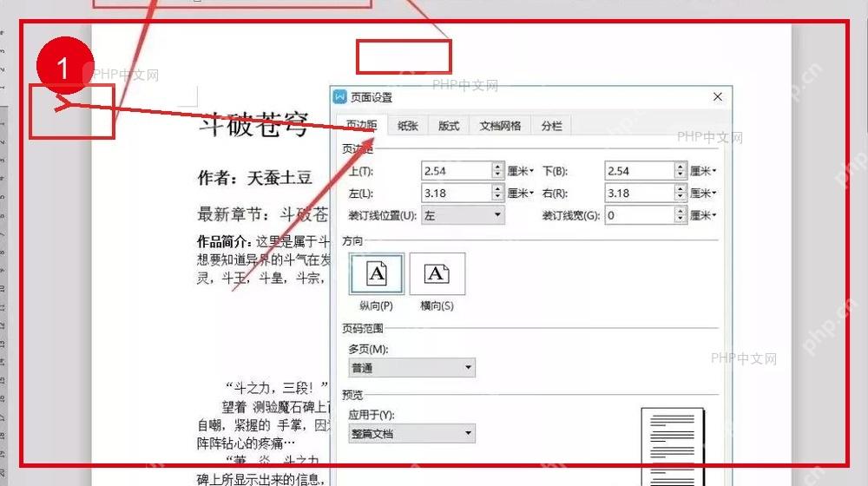The image size is (868, 486).
Task: Click the 上(T) top margin input field
Action: (457, 171)
